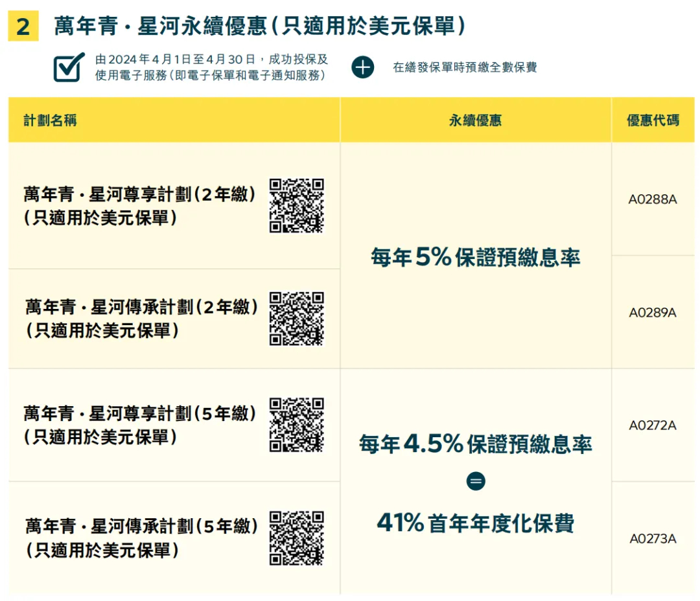
Task: Click the circular equals icon below 4.5% text
Action: click(476, 481)
